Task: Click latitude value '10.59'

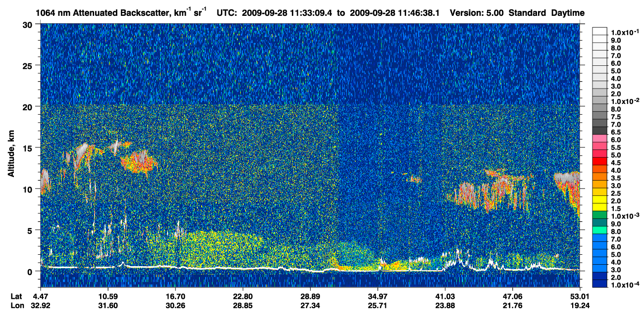Action: [108, 296]
